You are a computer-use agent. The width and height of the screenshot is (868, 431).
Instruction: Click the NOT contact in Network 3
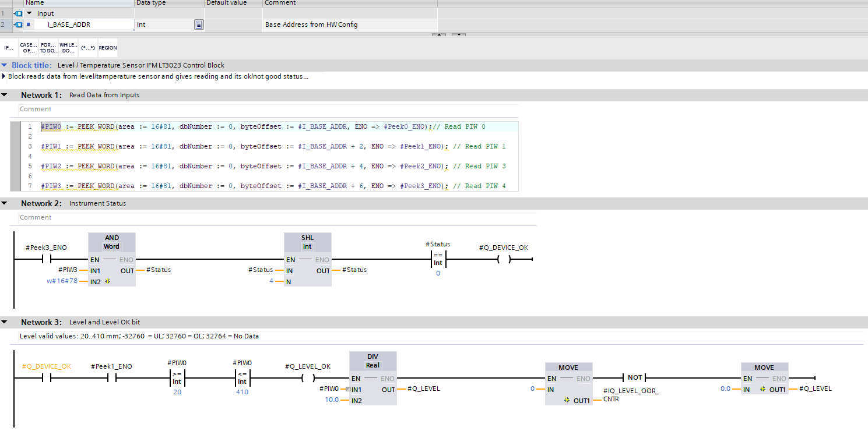pyautogui.click(x=635, y=378)
